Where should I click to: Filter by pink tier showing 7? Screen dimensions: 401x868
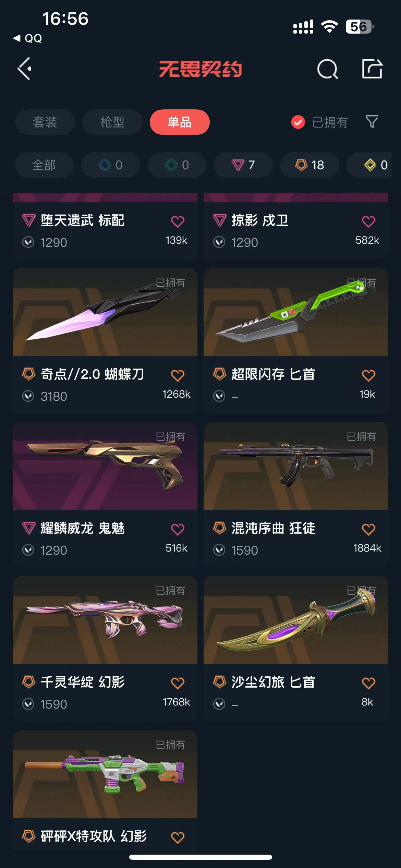pos(243,165)
